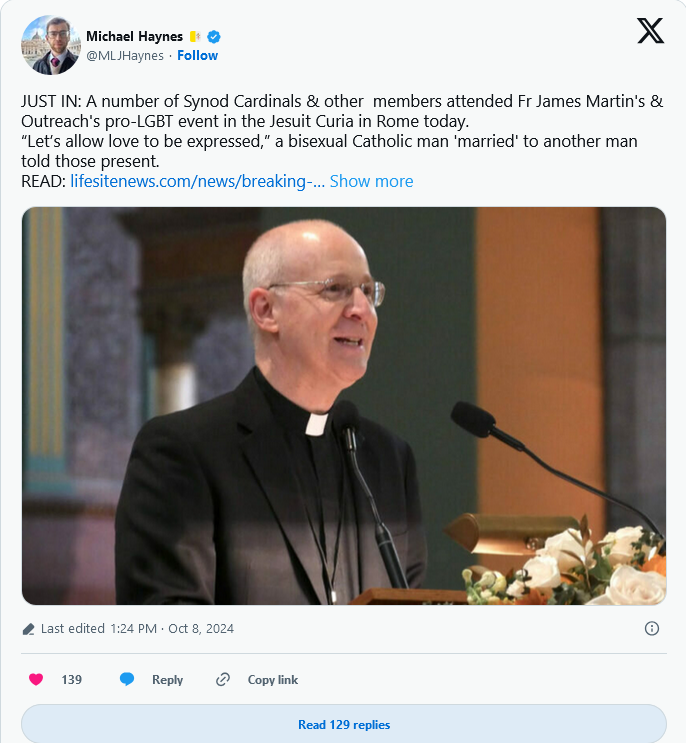This screenshot has height=743, width=686.
Task: Expand tweet text with Show more
Action: (x=371, y=181)
